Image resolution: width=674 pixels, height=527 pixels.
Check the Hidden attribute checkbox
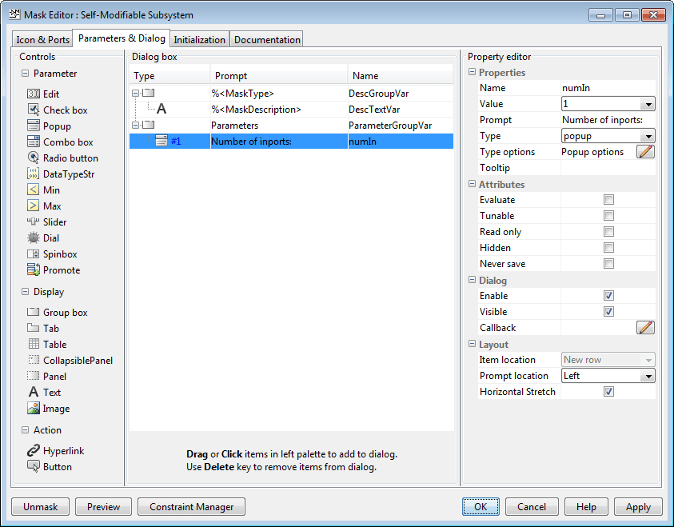tap(608, 248)
